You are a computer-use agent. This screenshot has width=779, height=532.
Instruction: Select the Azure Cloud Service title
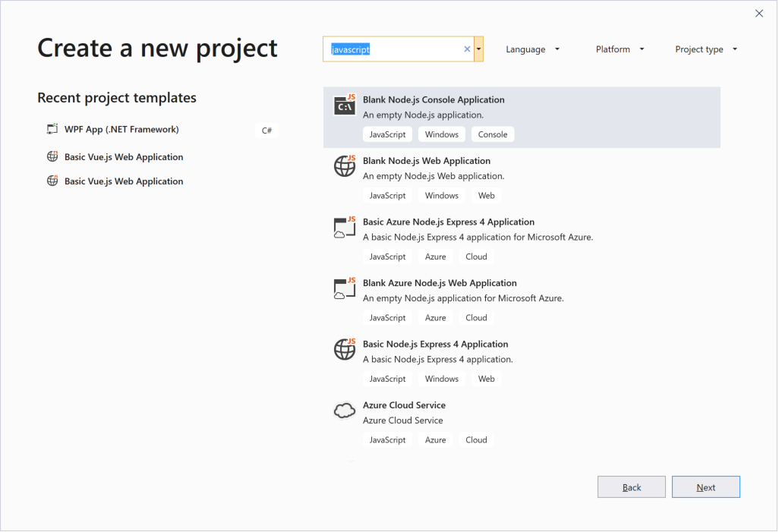click(405, 405)
